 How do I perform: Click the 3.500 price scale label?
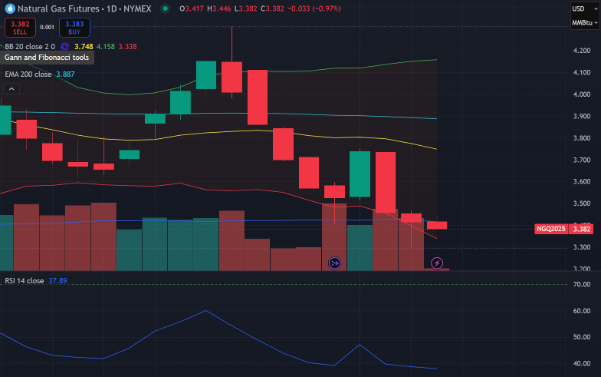(x=581, y=203)
